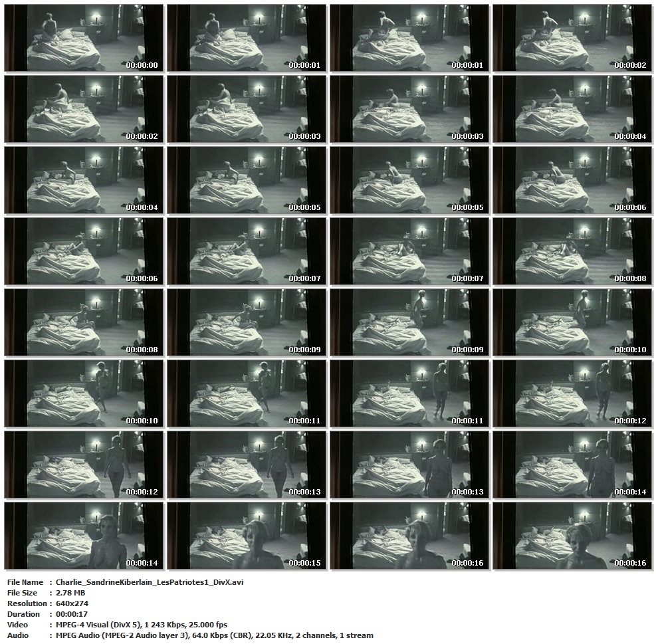The width and height of the screenshot is (656, 644).
Task: Select the first thumbnail stamped 00:00:01
Action: click(247, 38)
